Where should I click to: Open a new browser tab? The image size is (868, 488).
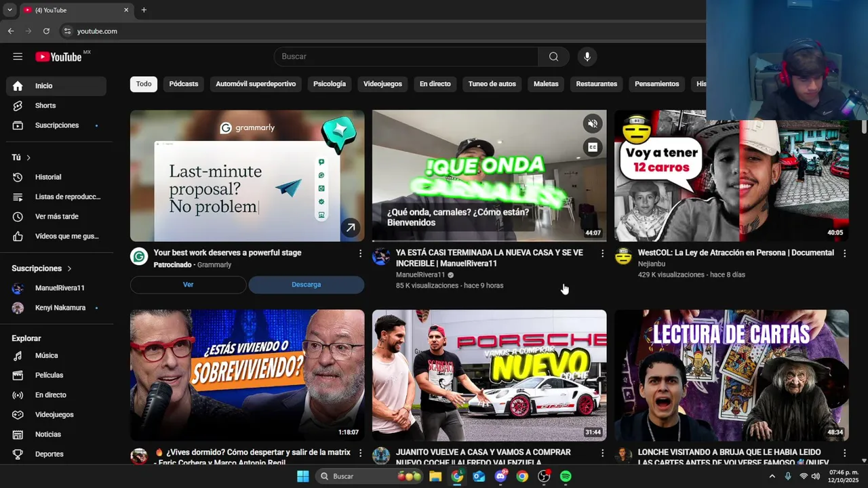[144, 10]
